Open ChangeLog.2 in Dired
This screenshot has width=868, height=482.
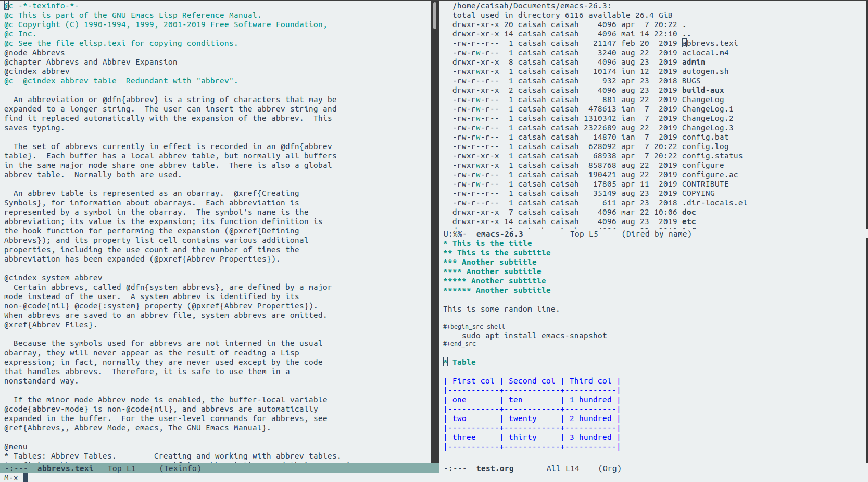[x=708, y=118]
